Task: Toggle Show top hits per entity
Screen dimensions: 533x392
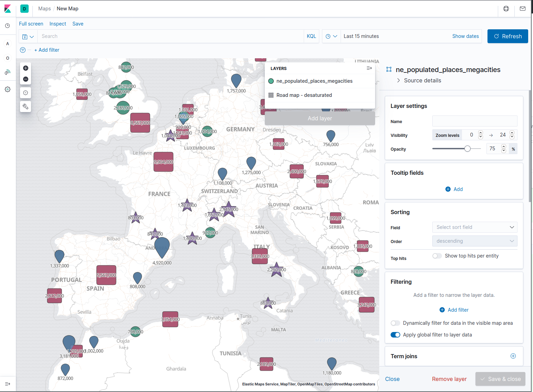Action: pos(437,256)
